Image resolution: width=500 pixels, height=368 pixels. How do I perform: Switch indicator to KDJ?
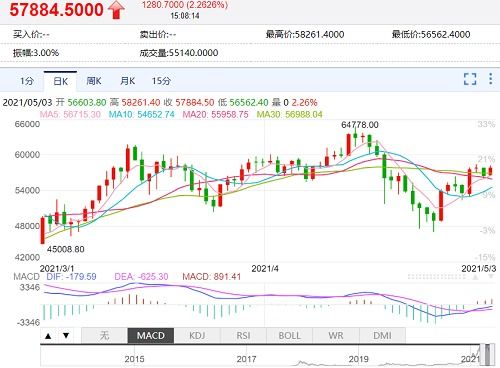(197, 335)
